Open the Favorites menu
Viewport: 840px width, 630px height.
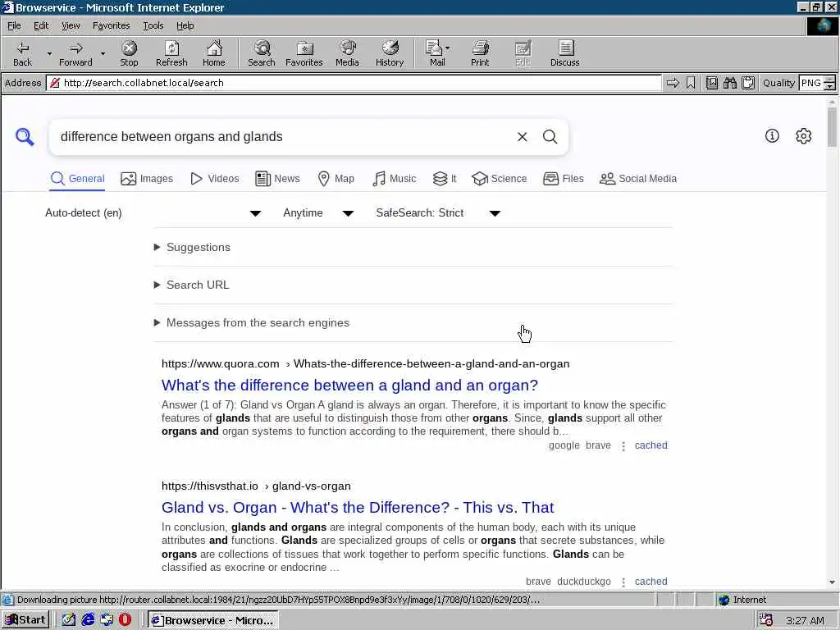(111, 25)
